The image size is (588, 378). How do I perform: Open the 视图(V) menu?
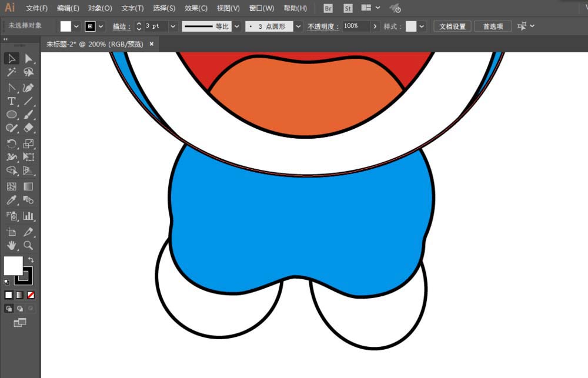click(x=228, y=8)
